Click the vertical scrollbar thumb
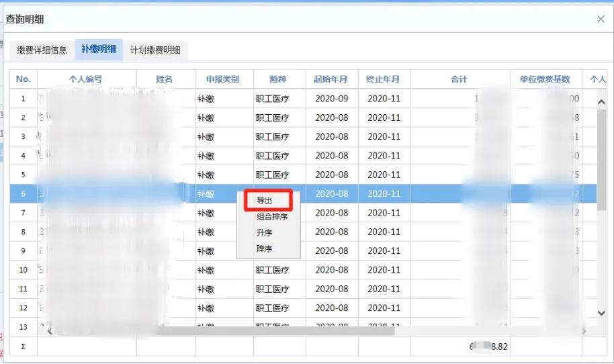This screenshot has width=614, height=364. (x=601, y=160)
